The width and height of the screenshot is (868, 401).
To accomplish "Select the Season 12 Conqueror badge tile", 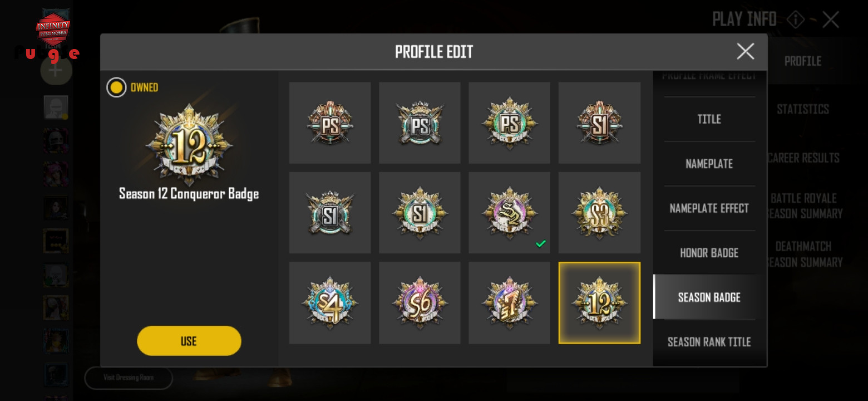I will (599, 303).
